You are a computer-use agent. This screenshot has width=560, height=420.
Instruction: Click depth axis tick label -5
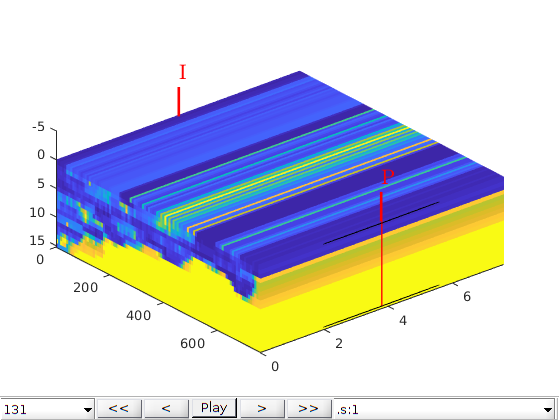tap(39, 127)
